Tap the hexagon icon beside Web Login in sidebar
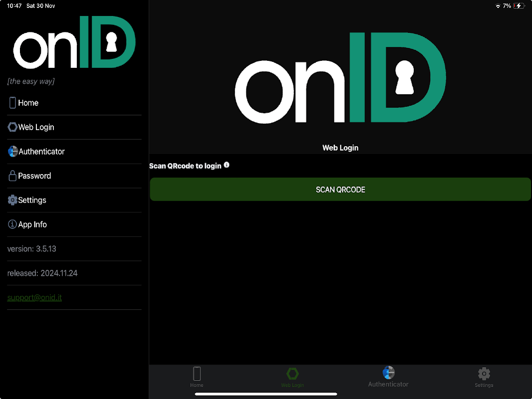Image resolution: width=532 pixels, height=399 pixels. tap(12, 127)
